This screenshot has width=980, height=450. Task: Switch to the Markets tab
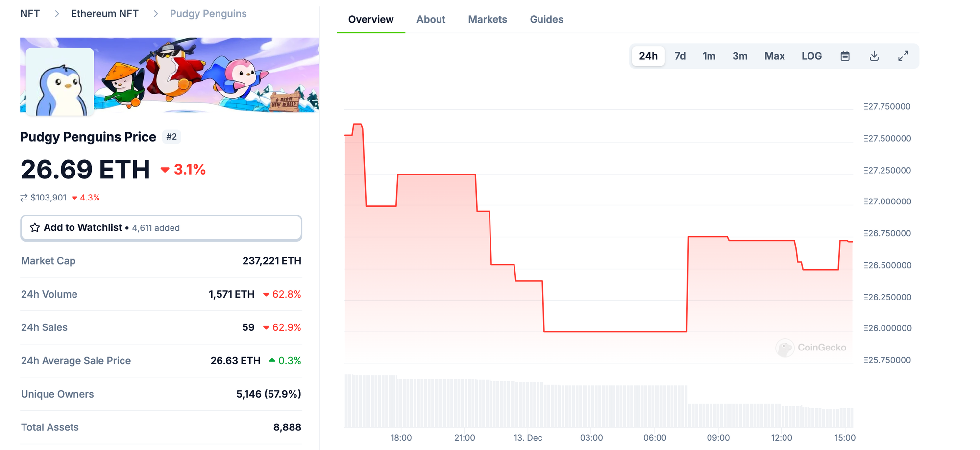click(x=488, y=19)
